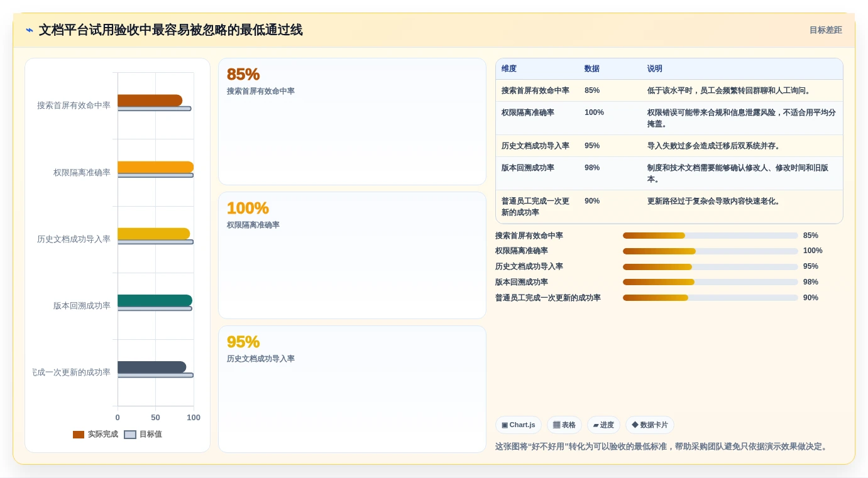Click the 表格 tag chip
The width and height of the screenshot is (868, 478).
coord(564,425)
